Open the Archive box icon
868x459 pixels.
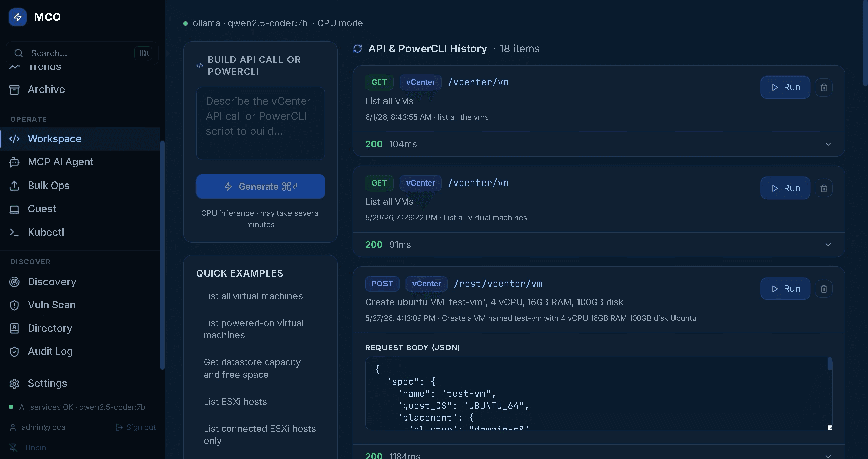tap(14, 90)
